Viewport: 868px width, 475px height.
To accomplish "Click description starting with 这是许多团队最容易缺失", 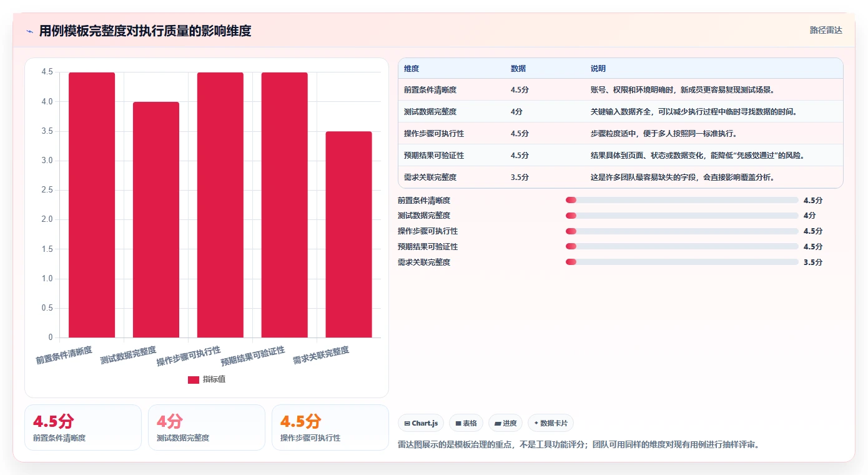I will [x=683, y=177].
